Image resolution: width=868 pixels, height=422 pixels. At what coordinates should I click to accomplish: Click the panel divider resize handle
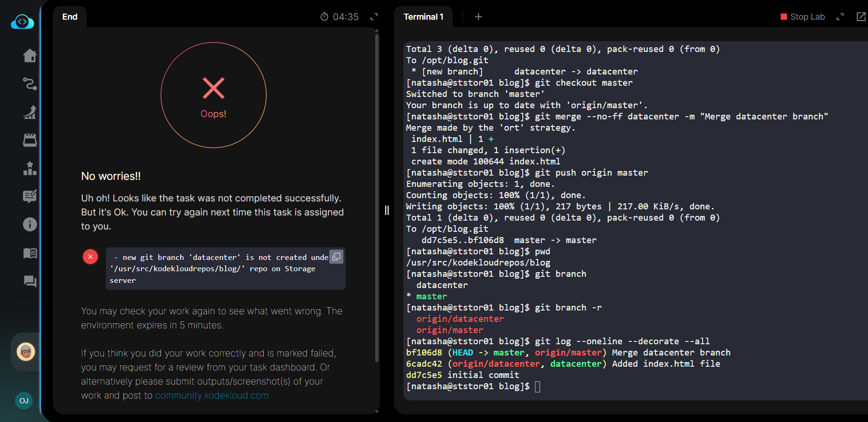(x=387, y=210)
